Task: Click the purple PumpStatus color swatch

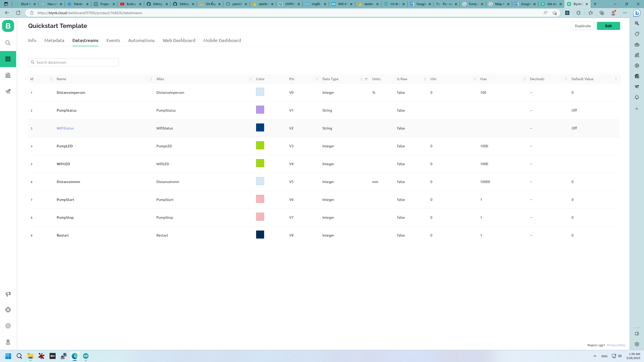Action: [260, 110]
